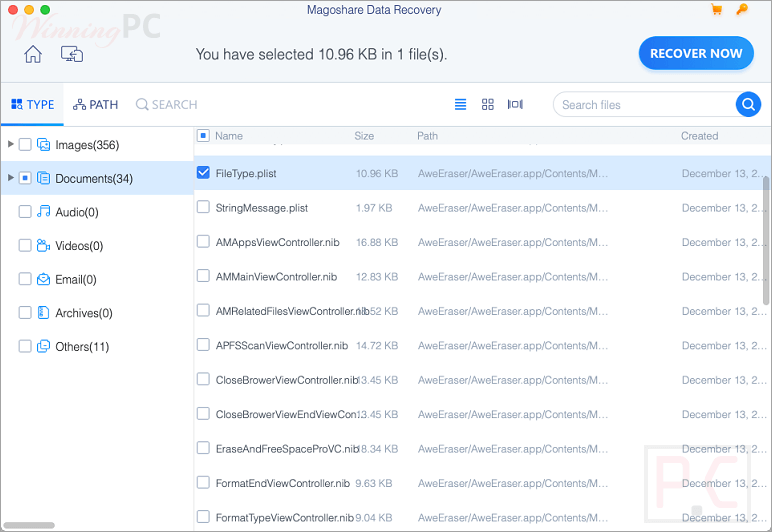
Task: Check the APFSScanViewController.nib checkbox
Action: (203, 344)
